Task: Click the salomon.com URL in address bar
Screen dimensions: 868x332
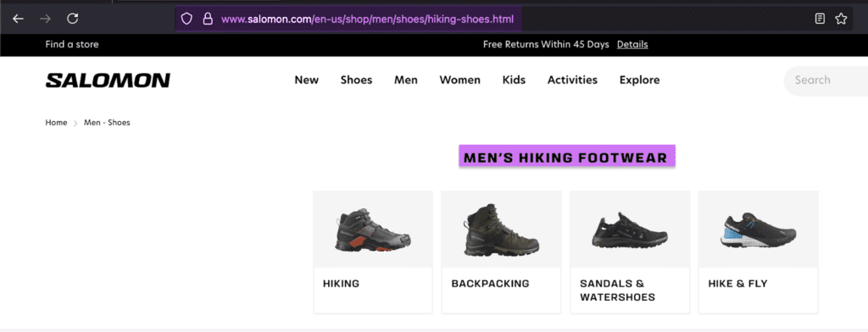Action: (368, 19)
